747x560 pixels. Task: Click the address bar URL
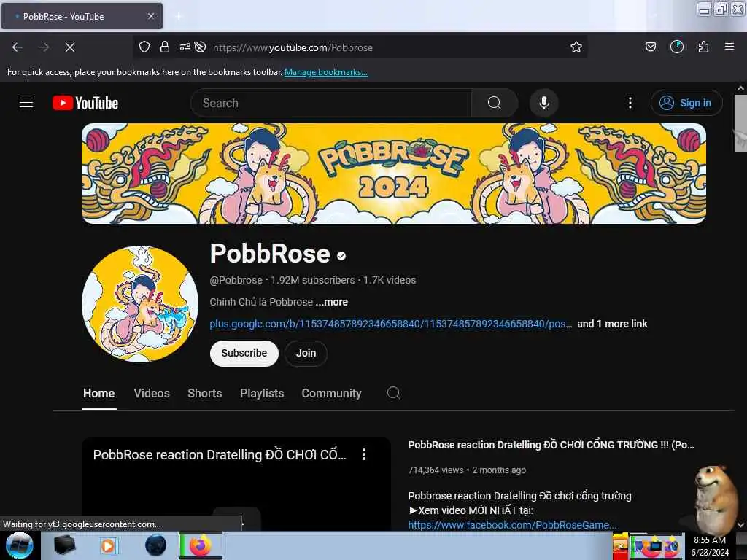293,47
